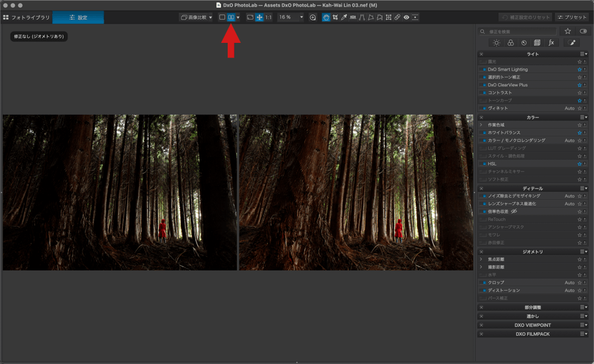Select the ReTouch bandage repair tool

pos(397,17)
